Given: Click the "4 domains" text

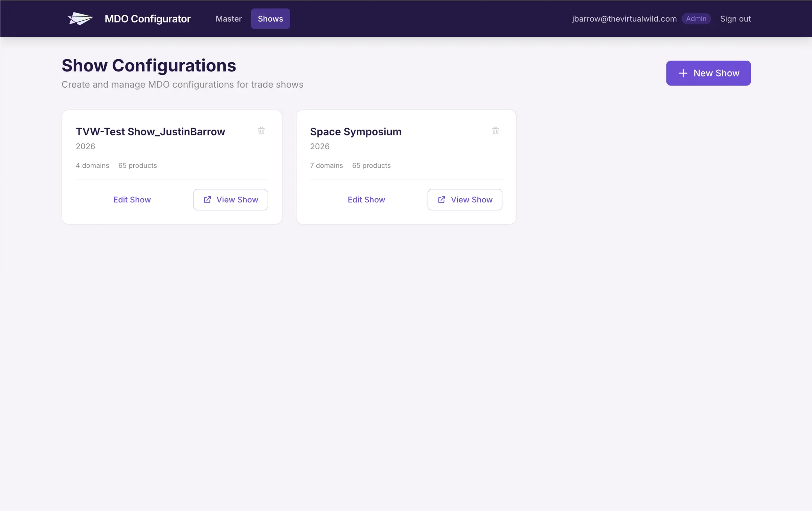Looking at the screenshot, I should click(92, 165).
